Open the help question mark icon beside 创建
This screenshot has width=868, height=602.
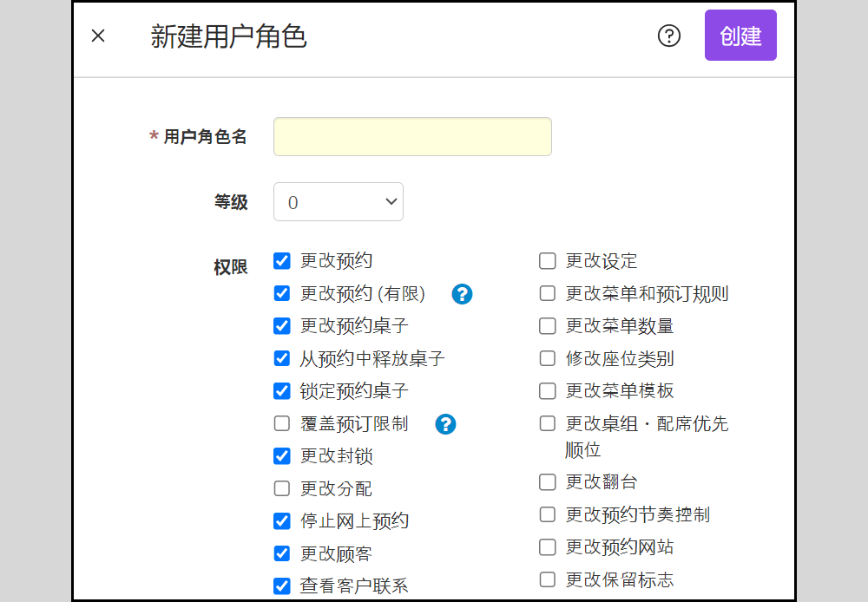click(x=668, y=36)
